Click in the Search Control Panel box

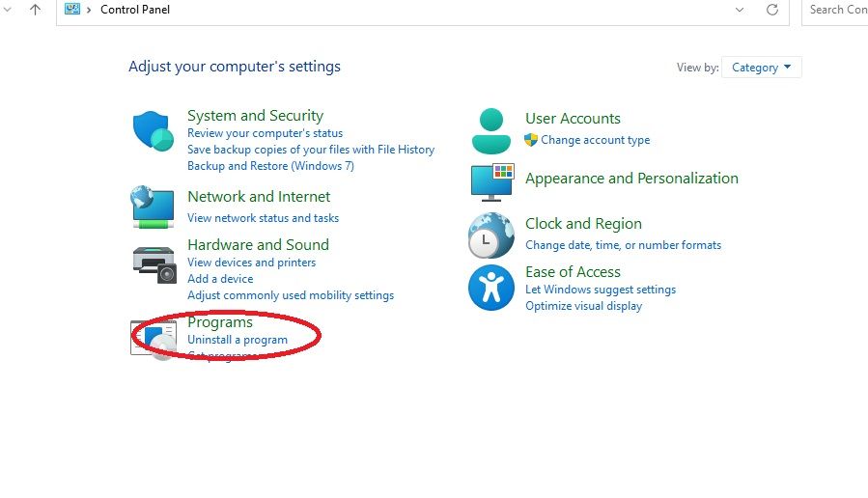[x=836, y=10]
